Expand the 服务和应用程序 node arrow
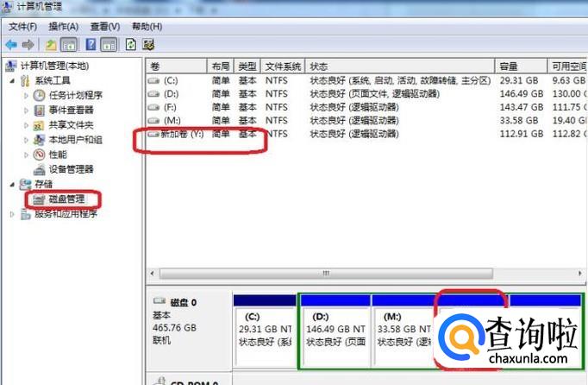The height and width of the screenshot is (385, 588). click(11, 214)
